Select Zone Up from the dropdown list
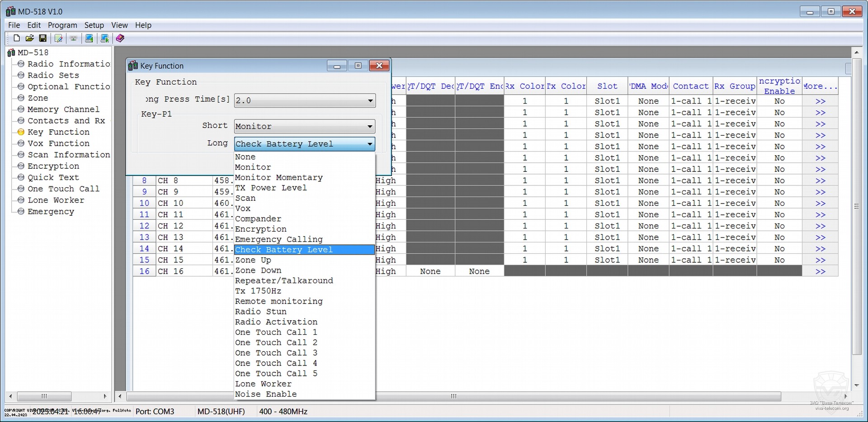This screenshot has height=422, width=868. [253, 260]
